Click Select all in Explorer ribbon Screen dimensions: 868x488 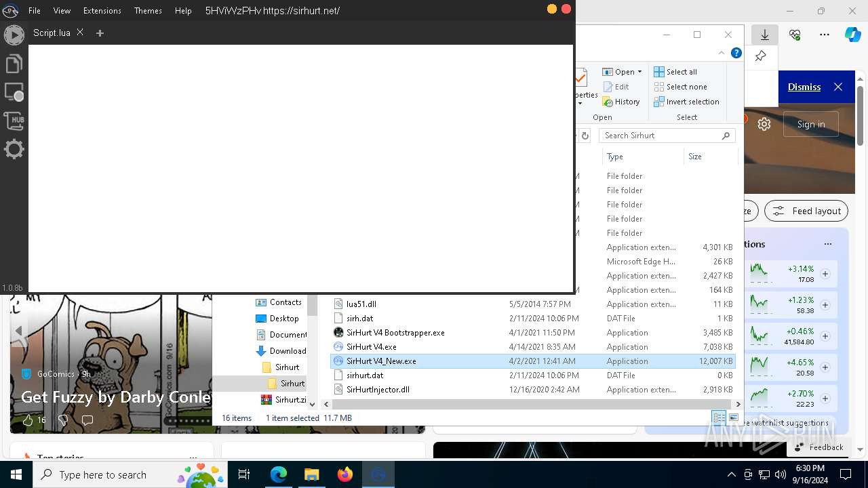coord(675,72)
